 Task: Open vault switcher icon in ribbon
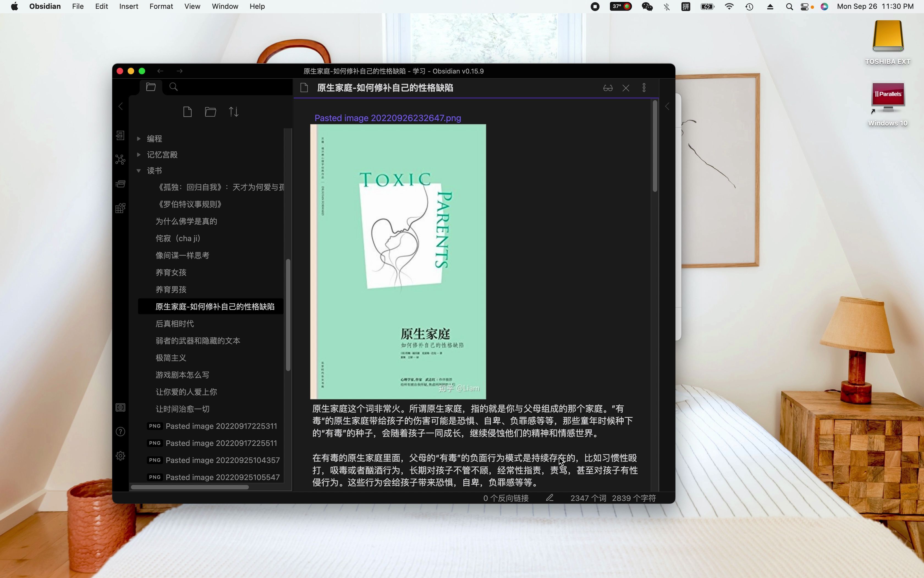(x=120, y=408)
